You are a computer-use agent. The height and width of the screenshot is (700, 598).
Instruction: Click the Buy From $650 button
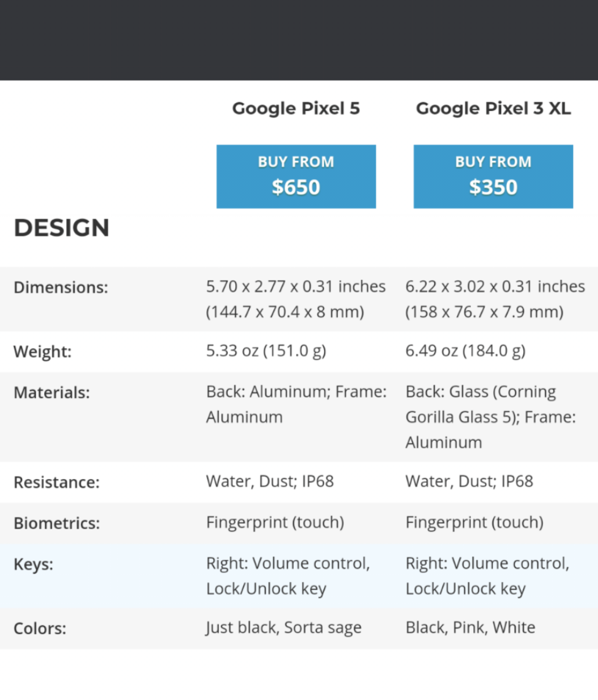tap(296, 176)
